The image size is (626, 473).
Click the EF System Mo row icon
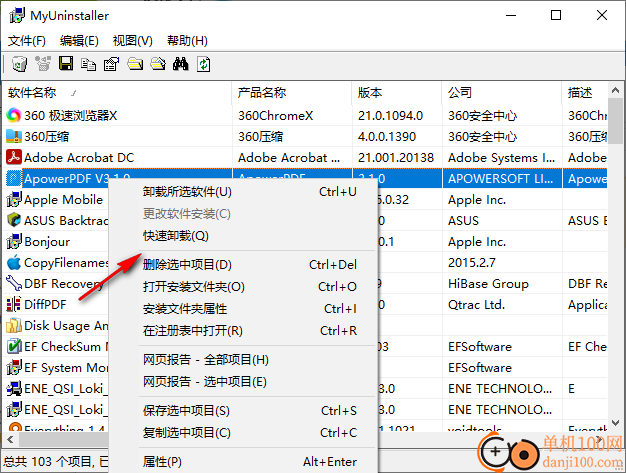tap(14, 367)
